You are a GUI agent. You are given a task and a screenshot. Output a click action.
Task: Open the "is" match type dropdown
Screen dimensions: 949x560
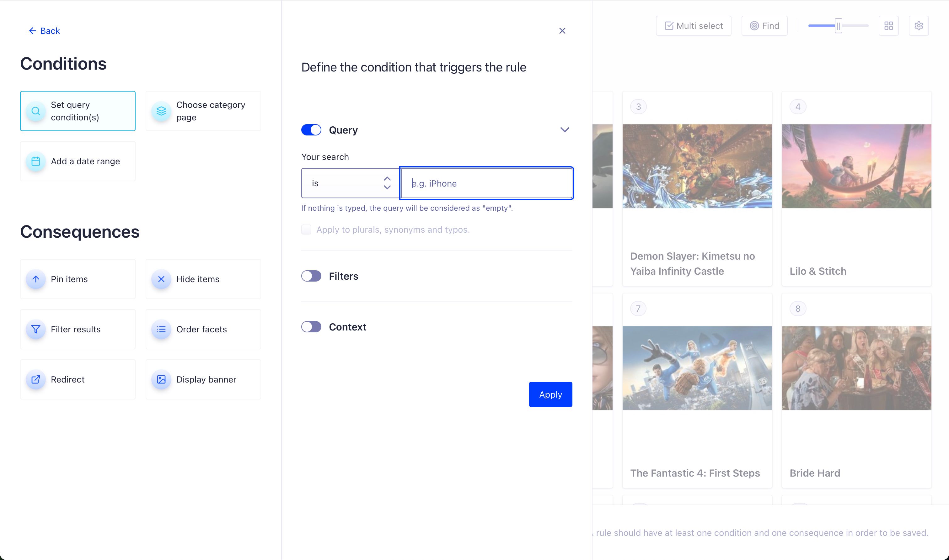[350, 183]
